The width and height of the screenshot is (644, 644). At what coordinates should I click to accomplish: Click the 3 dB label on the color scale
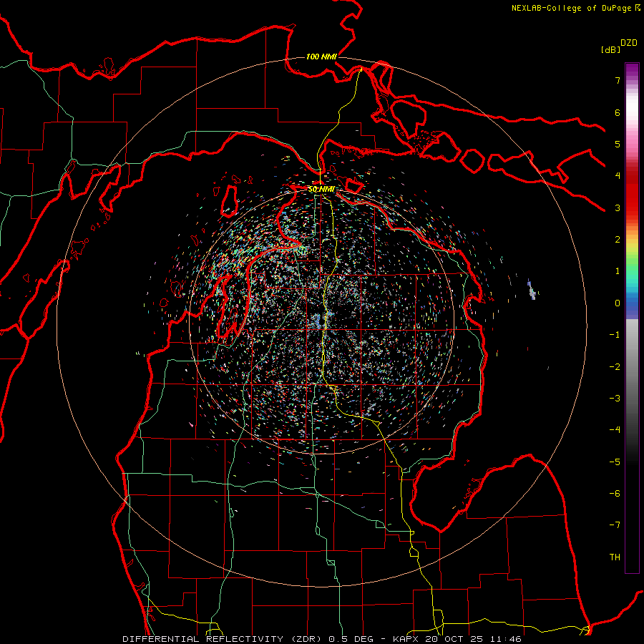(x=618, y=208)
